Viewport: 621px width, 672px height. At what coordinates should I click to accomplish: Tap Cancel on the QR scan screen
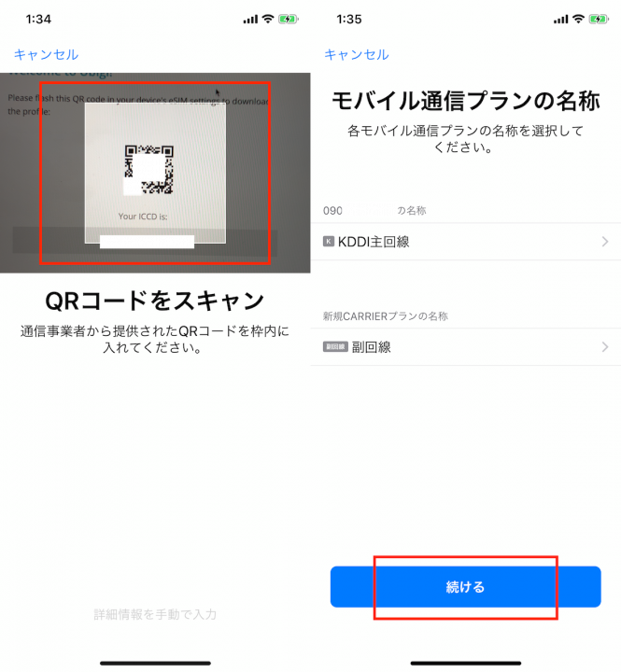click(46, 54)
